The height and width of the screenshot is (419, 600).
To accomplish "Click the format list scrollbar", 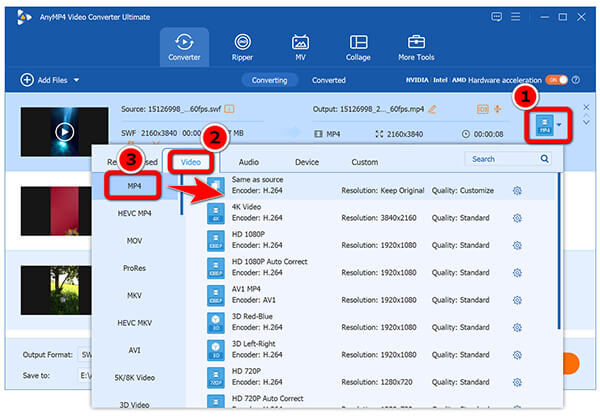I will [182, 194].
